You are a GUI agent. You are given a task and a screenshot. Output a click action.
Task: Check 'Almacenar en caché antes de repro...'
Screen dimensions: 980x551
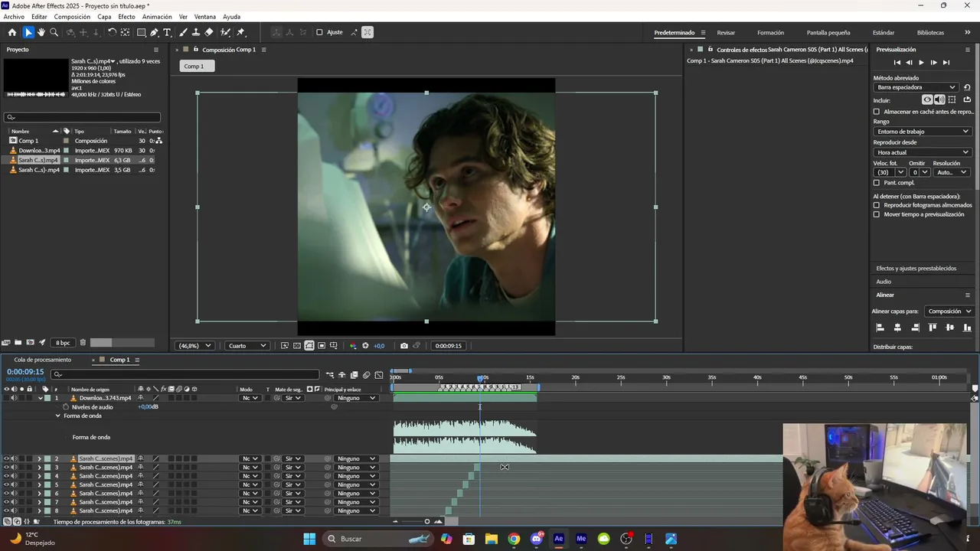pos(877,112)
